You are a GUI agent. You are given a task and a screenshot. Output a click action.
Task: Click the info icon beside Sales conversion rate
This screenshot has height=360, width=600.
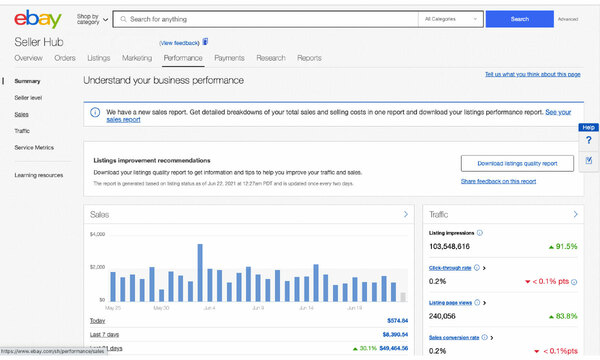[484, 337]
